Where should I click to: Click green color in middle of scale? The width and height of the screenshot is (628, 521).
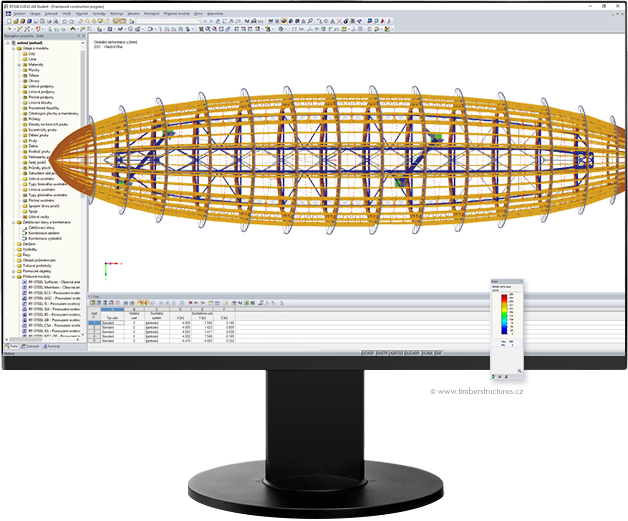[x=504, y=315]
